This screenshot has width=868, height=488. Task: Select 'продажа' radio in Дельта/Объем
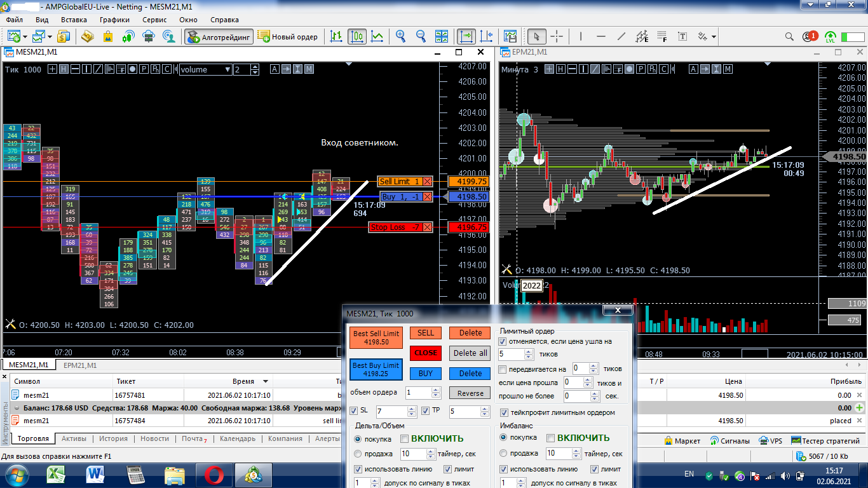pyautogui.click(x=358, y=454)
